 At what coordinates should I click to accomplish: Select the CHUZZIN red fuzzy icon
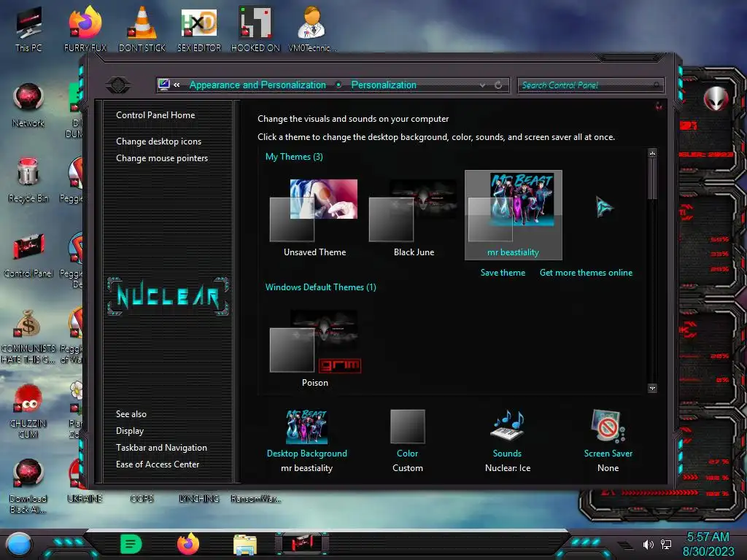[x=28, y=411]
